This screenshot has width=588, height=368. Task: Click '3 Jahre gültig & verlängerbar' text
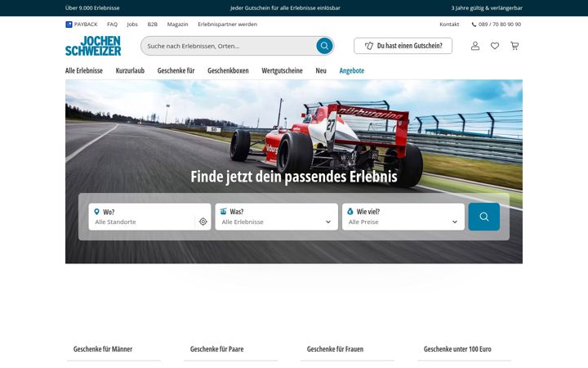click(x=487, y=8)
